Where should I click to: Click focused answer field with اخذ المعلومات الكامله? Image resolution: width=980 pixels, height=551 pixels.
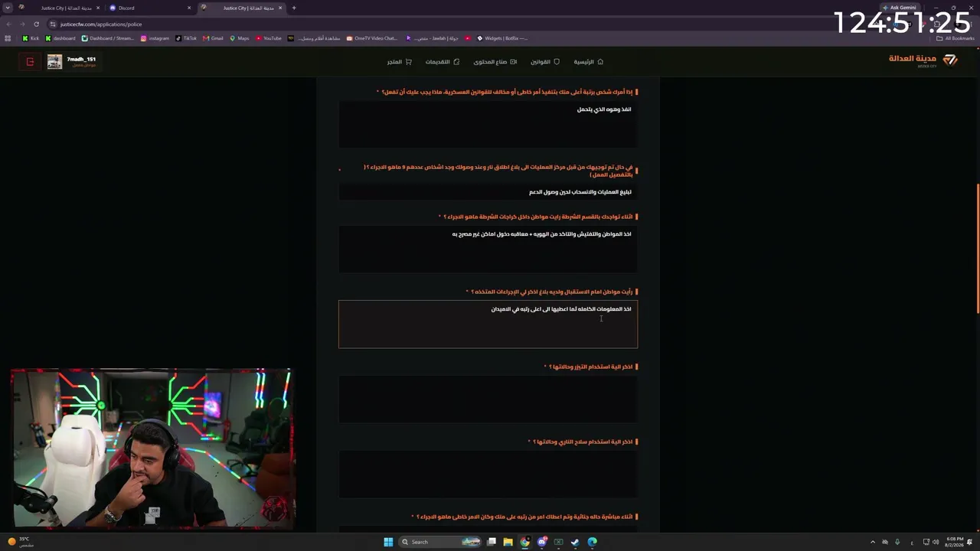(488, 324)
